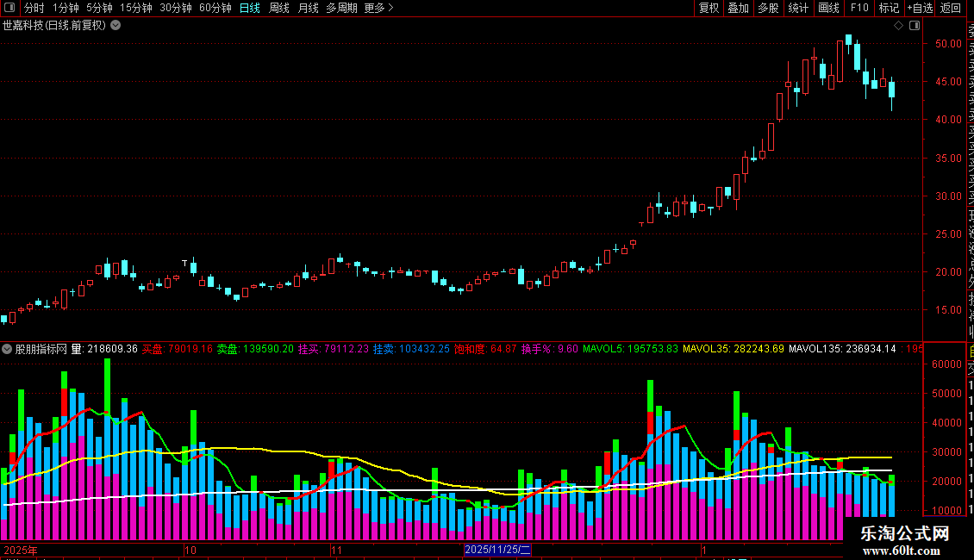Select the 60分钟 period
Viewport: 974px width, 560px height.
(215, 8)
